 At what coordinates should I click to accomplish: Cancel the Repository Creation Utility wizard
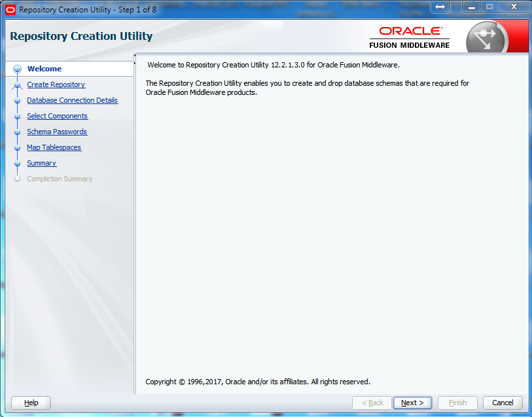pyautogui.click(x=503, y=403)
